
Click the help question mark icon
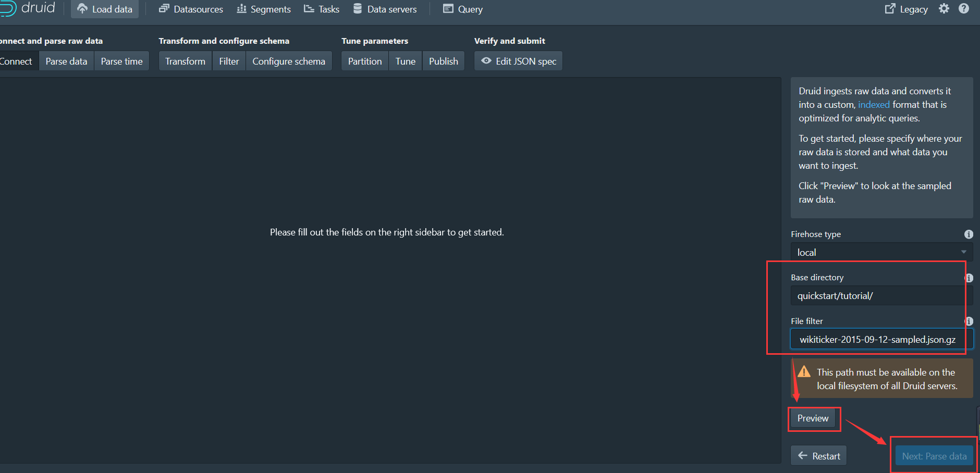pyautogui.click(x=964, y=8)
